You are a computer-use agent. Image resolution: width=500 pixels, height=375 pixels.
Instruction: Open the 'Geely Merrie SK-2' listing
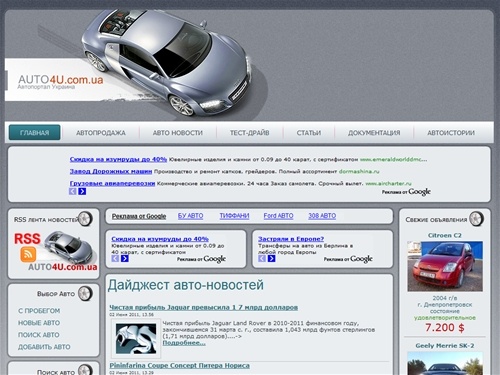pos(445,346)
